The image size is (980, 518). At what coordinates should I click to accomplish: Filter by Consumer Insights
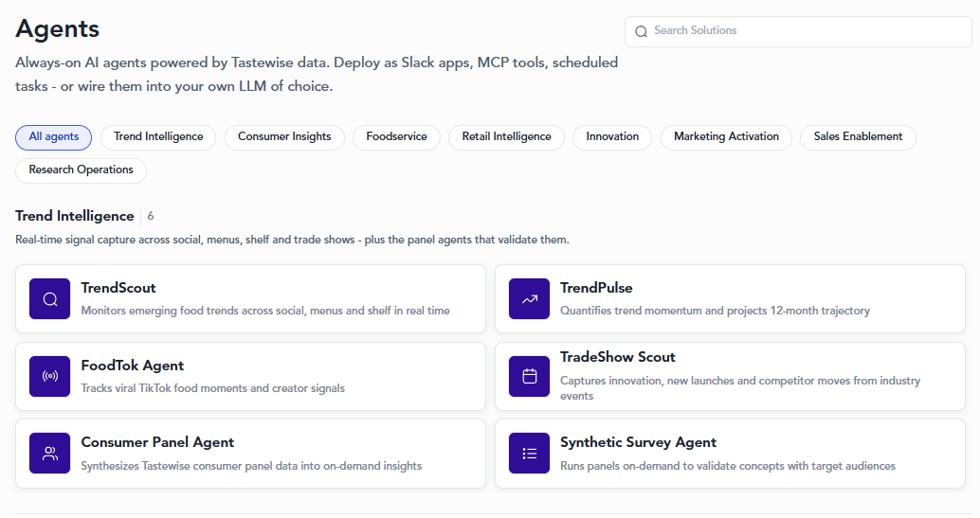284,137
